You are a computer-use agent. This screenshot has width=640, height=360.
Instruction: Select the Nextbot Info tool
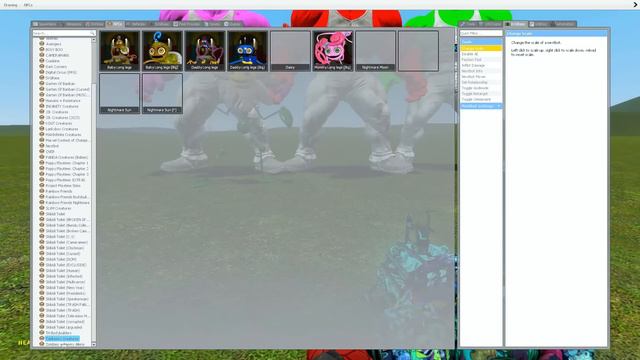tap(481, 71)
